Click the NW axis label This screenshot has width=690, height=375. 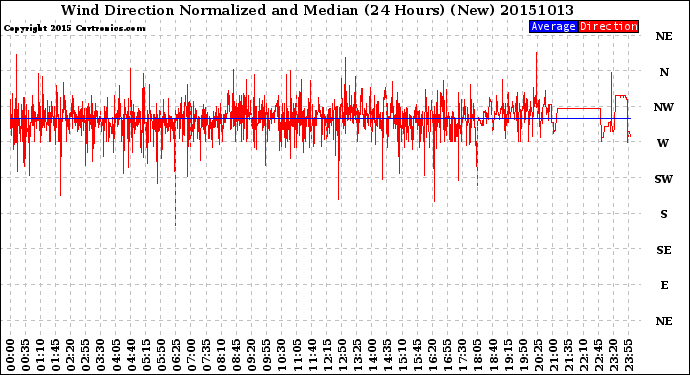[x=664, y=107]
